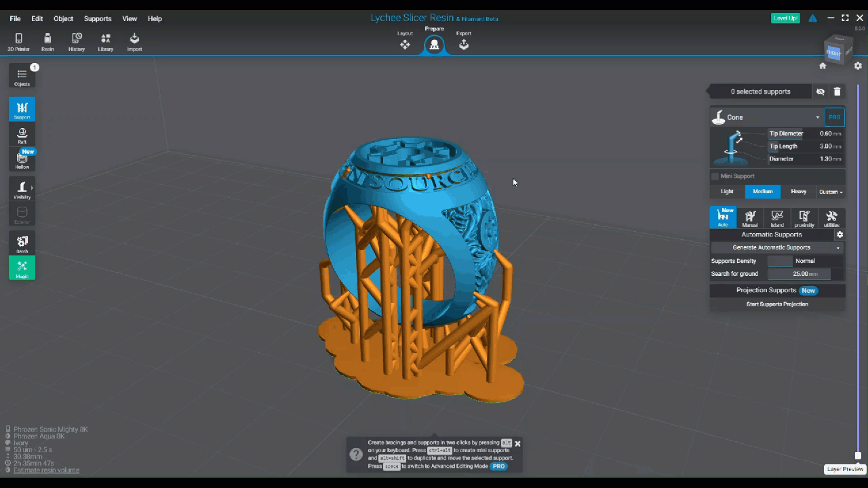Screen dimensions: 868x488
Task: Open the support utilities wrench icon
Action: tap(831, 218)
